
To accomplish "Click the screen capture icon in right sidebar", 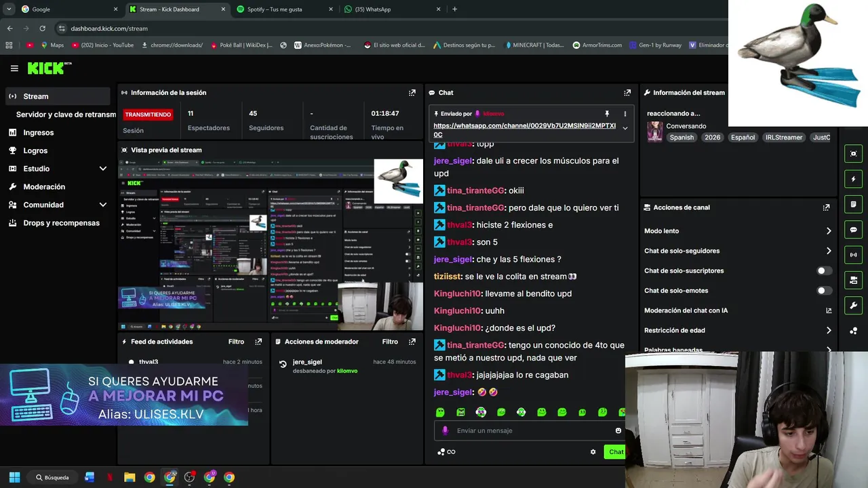I will coord(853,154).
